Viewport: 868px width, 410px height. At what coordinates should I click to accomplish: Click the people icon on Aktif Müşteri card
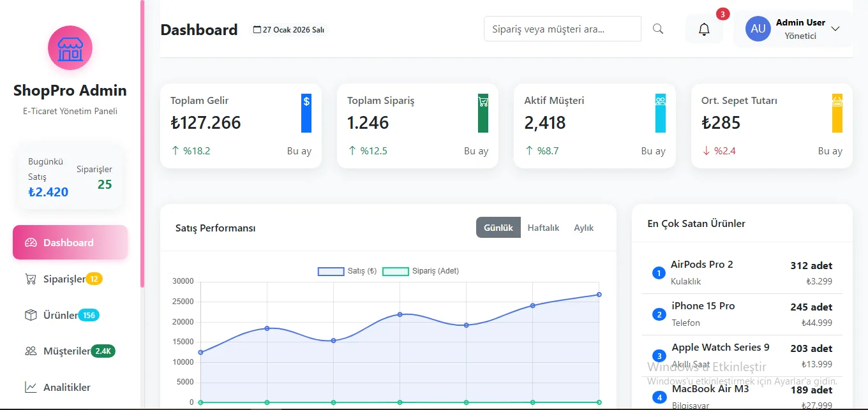(x=660, y=101)
